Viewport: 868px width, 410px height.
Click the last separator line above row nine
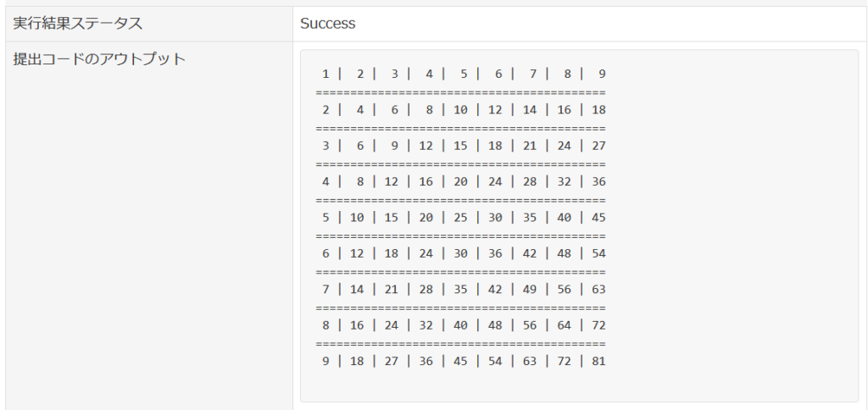[460, 344]
